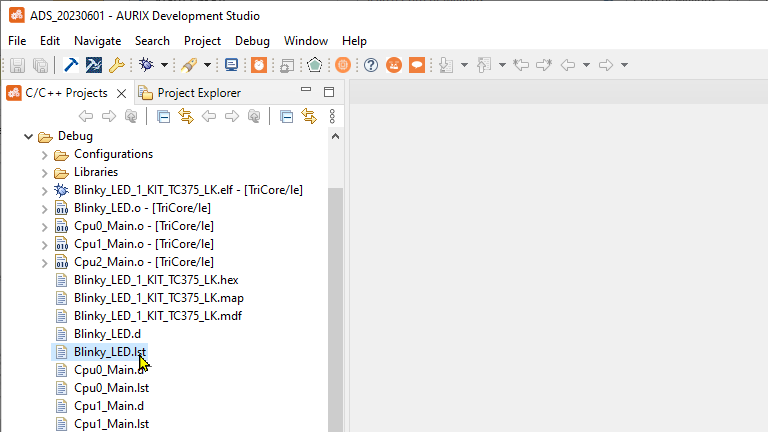
Task: Maximize the C/C++ Projects view panel
Action: pyautogui.click(x=329, y=92)
